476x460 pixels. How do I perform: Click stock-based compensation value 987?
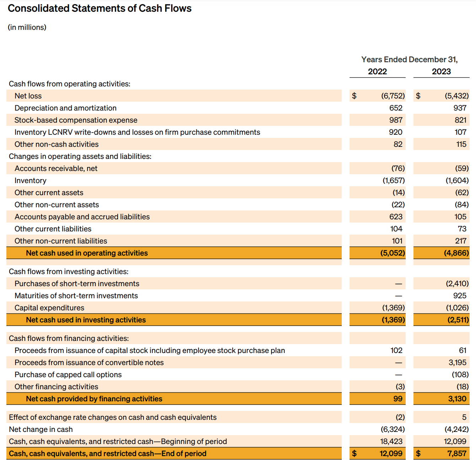click(x=396, y=120)
